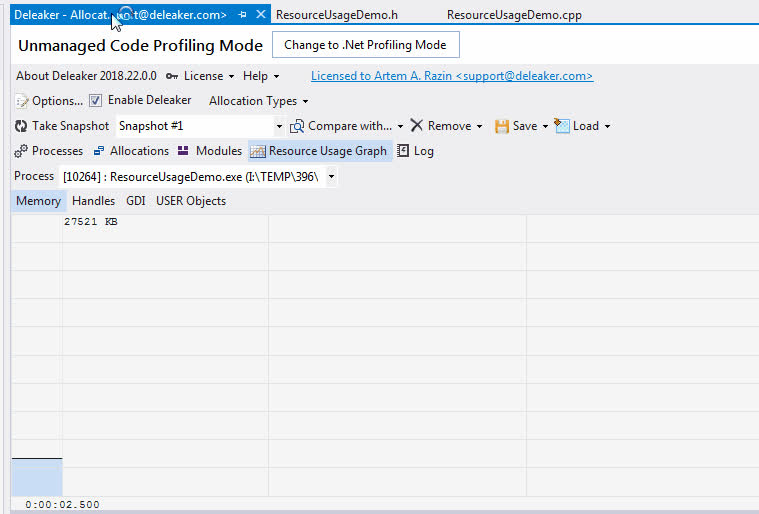Viewport: 759px width, 514px height.
Task: Click the Options... label
Action: (57, 101)
